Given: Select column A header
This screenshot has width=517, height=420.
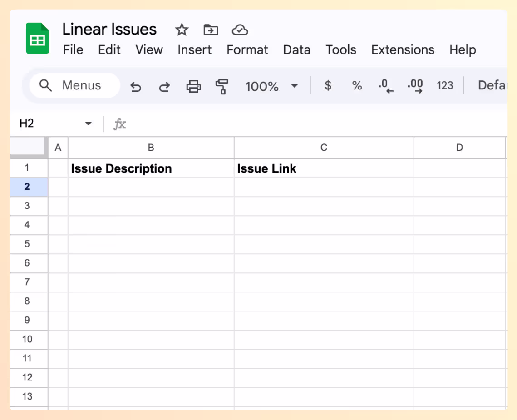Looking at the screenshot, I should point(58,148).
